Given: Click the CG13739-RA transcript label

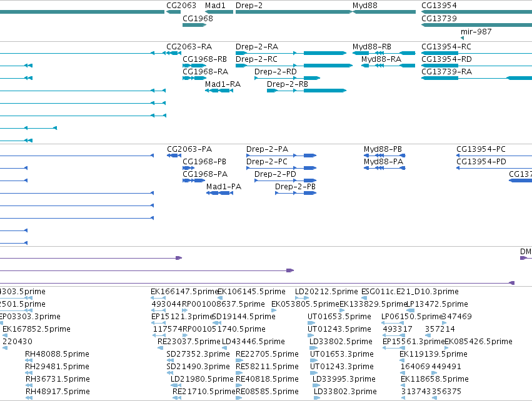Looking at the screenshot, I should [446, 72].
